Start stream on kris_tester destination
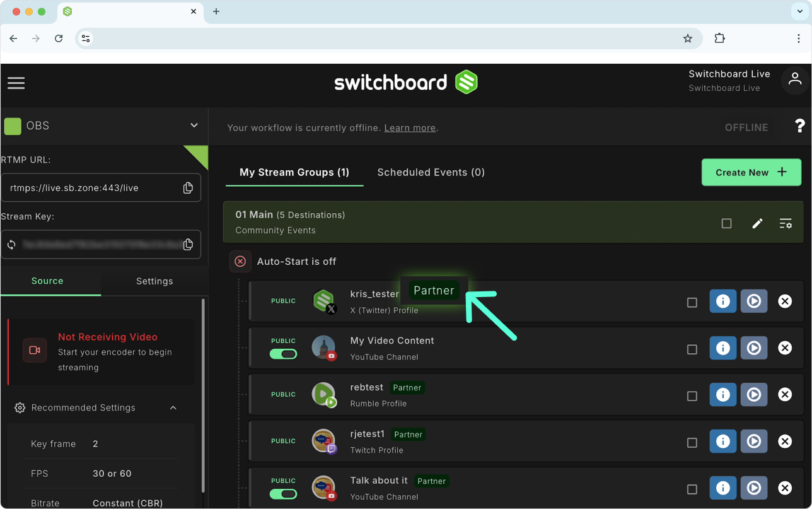The height and width of the screenshot is (509, 812). [754, 301]
